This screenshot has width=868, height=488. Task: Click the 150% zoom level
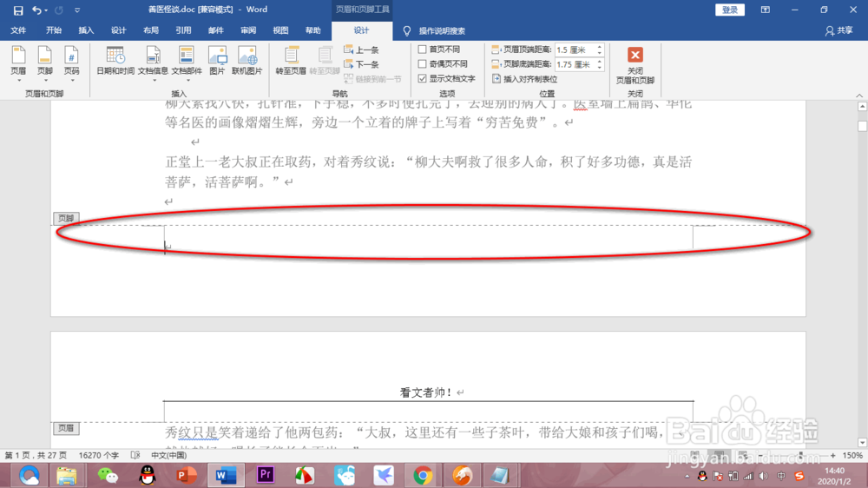[x=852, y=455]
